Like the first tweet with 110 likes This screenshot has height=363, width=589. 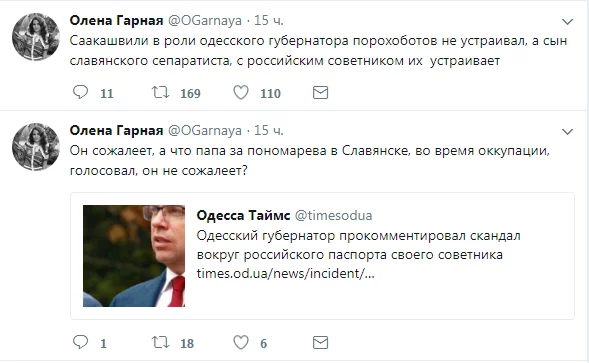pyautogui.click(x=241, y=92)
